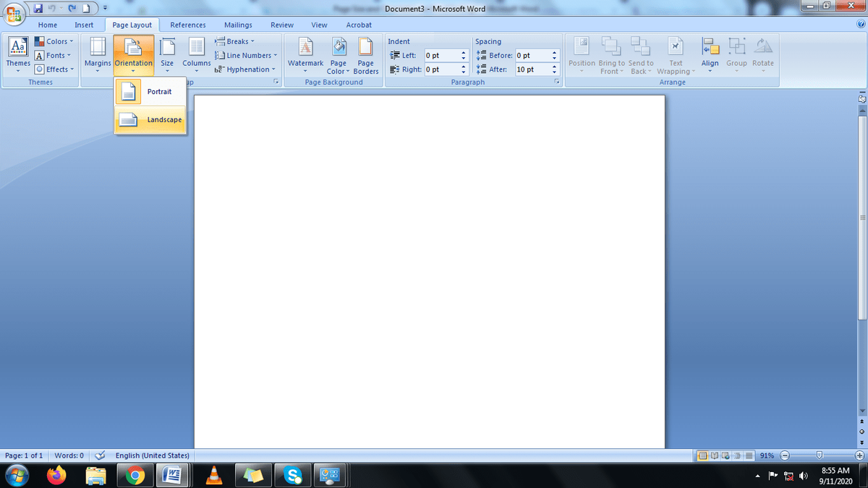
Task: Open the Columns dropdown
Action: click(x=196, y=55)
